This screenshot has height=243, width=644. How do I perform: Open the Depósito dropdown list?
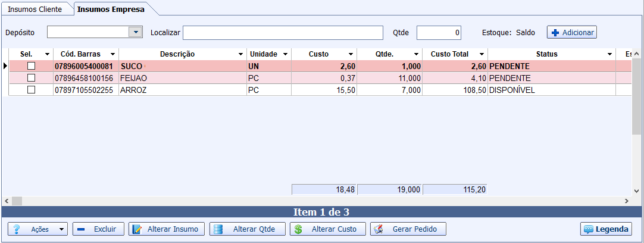click(136, 32)
